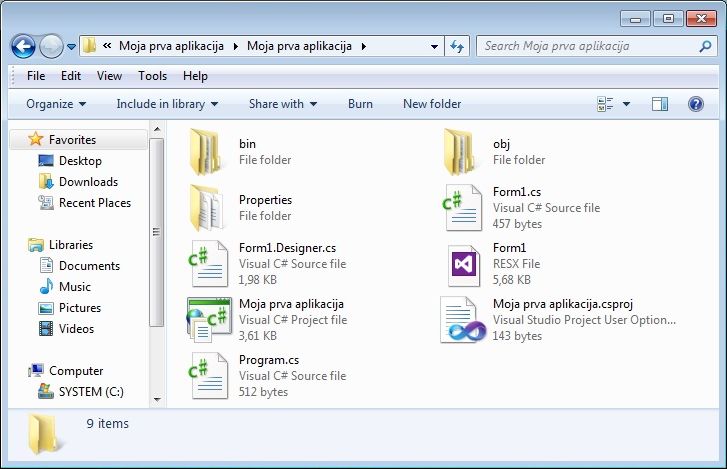727x469 pixels.
Task: Expand arrow after last breadcrumb segment
Action: point(364,46)
